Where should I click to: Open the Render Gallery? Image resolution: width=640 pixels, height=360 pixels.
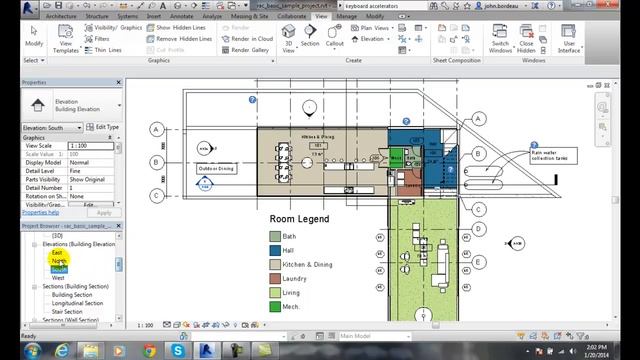245,50
